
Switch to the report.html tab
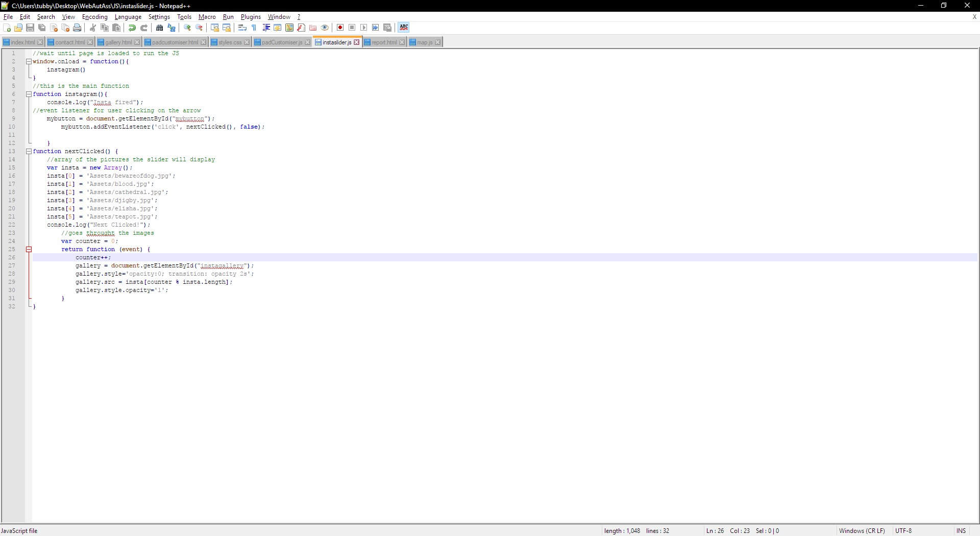(x=384, y=42)
